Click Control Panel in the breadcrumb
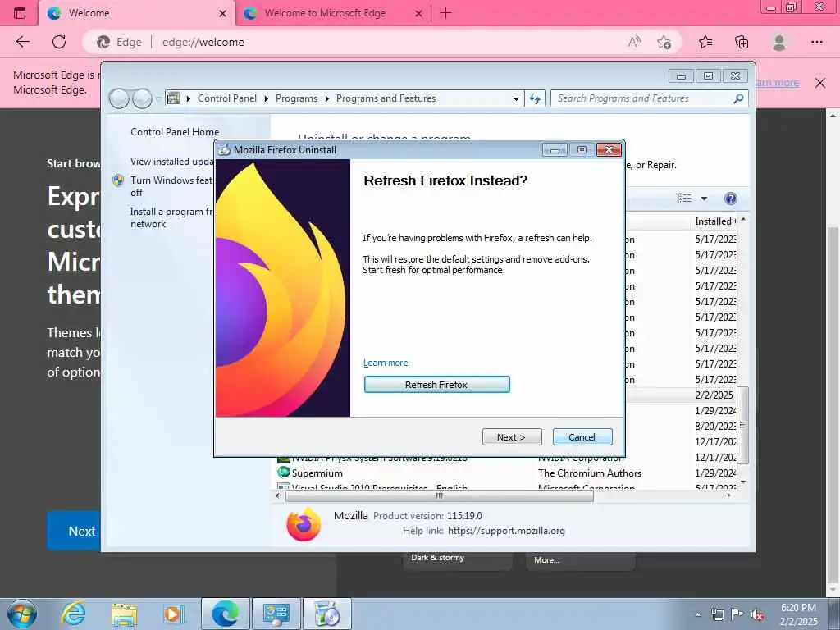Viewport: 840px width, 630px height. (227, 98)
